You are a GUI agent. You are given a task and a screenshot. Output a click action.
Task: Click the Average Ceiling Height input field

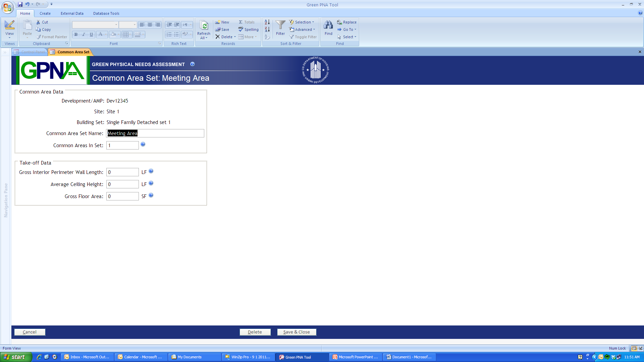tap(122, 184)
